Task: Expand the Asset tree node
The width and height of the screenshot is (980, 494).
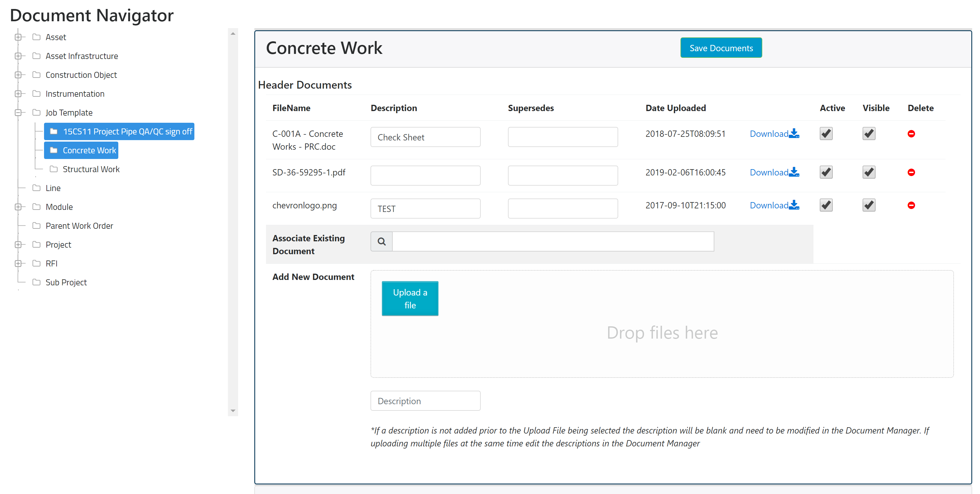Action: click(18, 37)
